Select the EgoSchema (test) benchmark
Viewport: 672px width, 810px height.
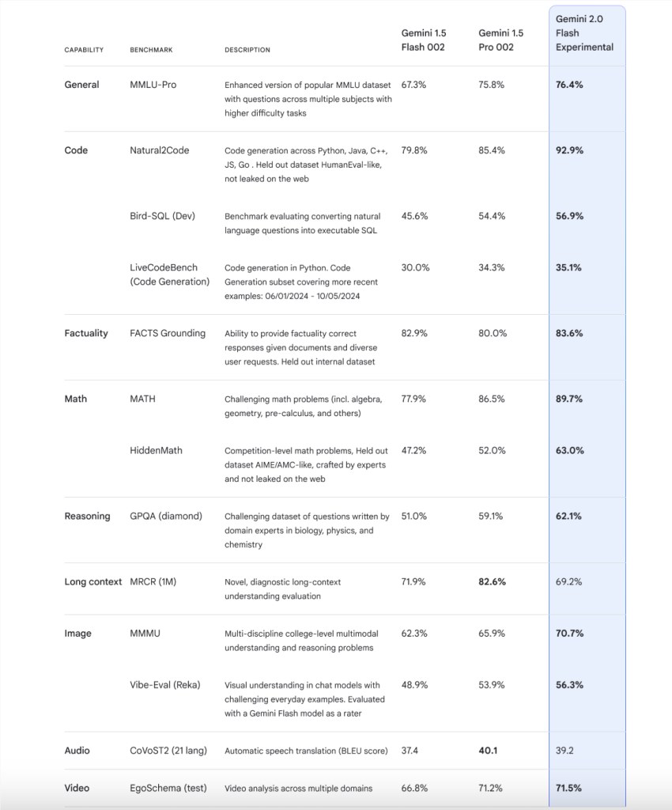[x=168, y=789]
